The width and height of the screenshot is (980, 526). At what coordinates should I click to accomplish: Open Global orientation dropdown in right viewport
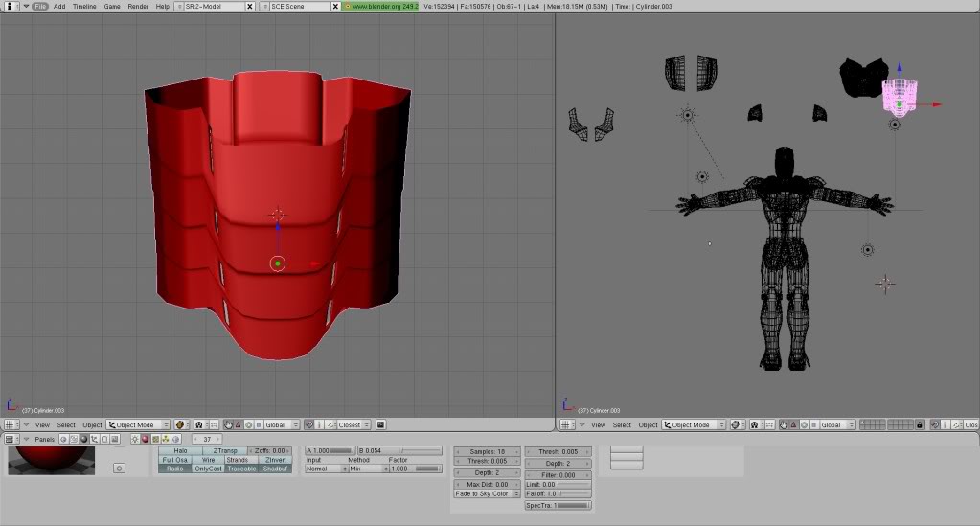coord(837,424)
